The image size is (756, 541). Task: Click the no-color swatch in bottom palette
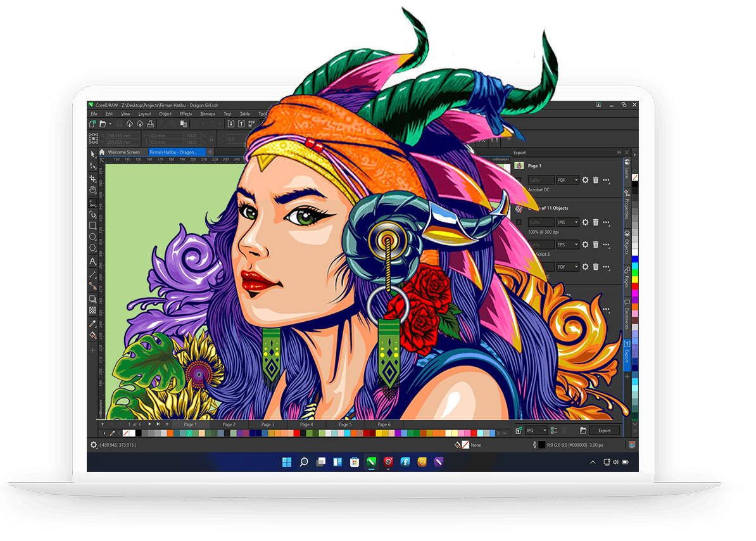point(127,433)
